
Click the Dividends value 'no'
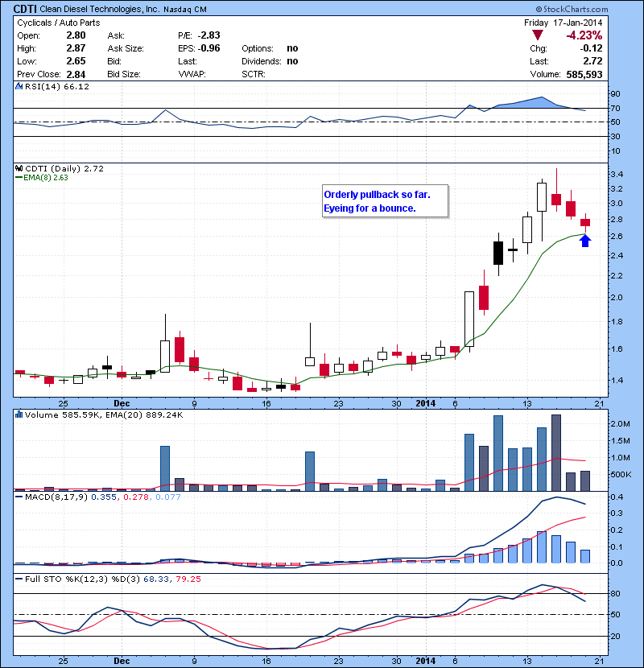292,61
